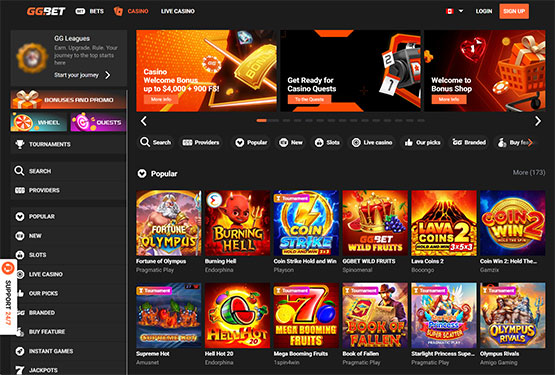Open Coin Win 2 game thumbnail
555x375 pixels.
(513, 223)
